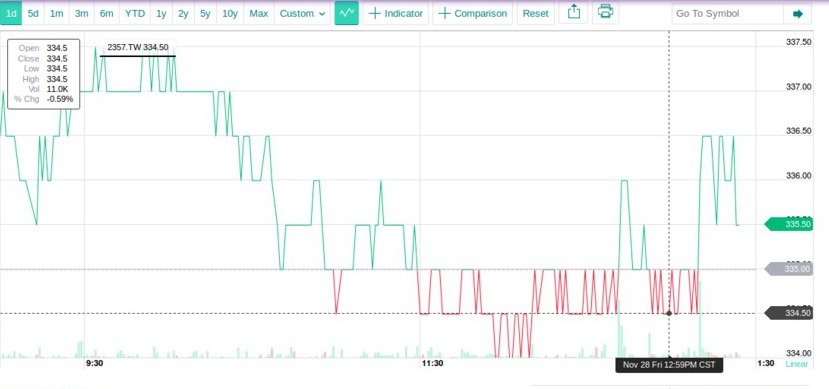Choose the 10y time range

click(x=230, y=13)
